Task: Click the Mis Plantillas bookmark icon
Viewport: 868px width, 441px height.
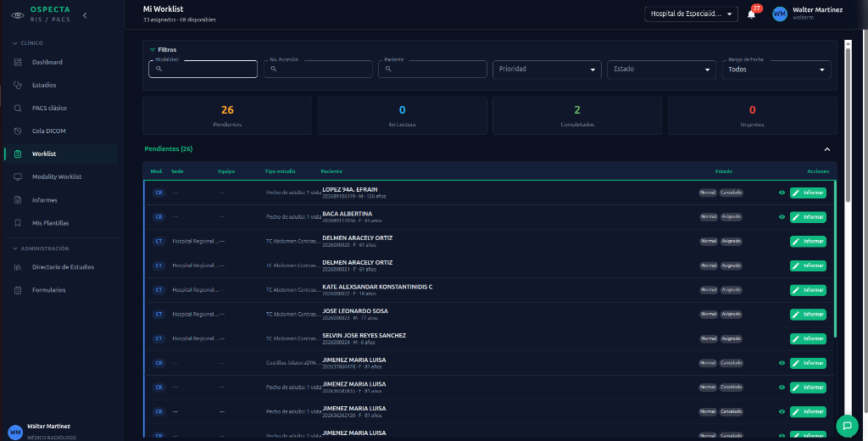Action: pos(18,223)
